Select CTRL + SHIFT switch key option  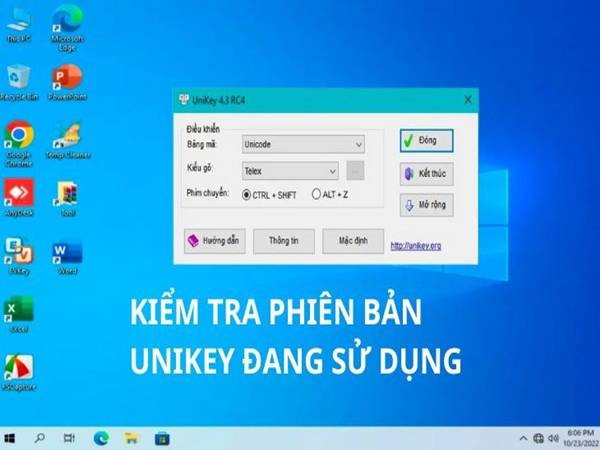pos(269,195)
